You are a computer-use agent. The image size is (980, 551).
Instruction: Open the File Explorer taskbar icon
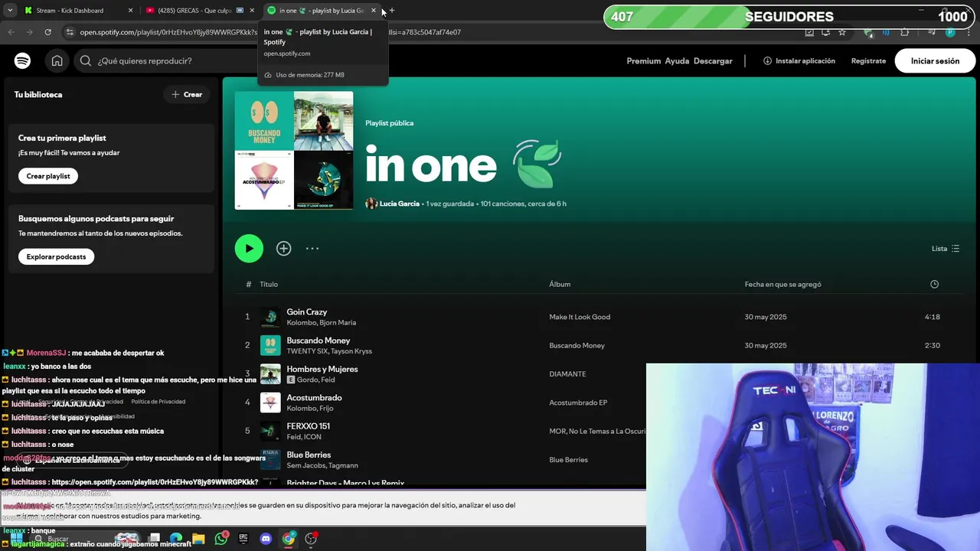click(x=198, y=539)
